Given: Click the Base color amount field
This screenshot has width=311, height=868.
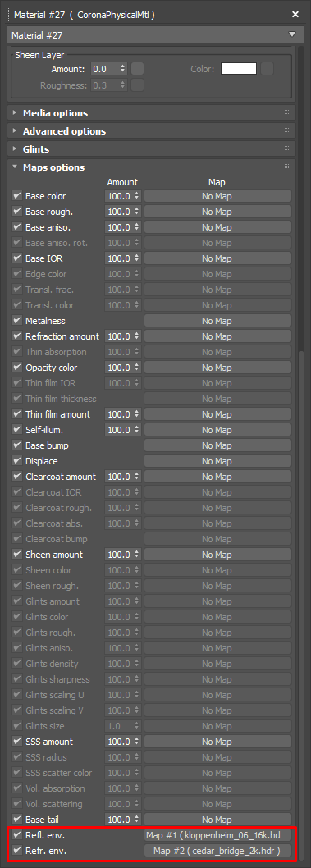Looking at the screenshot, I should pos(119,196).
